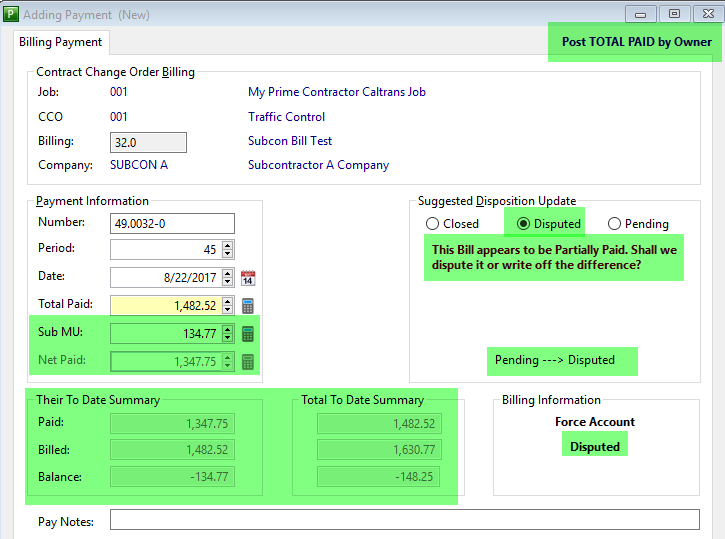Viewport: 725px width, 539px height.
Task: Click the Their To Date Balance -134.77
Action: [172, 477]
